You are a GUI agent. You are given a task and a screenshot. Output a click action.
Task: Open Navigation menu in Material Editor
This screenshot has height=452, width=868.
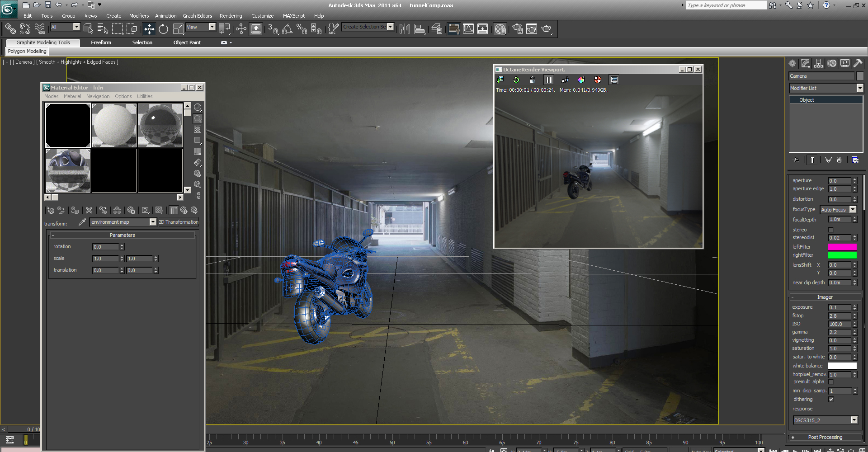tap(98, 96)
